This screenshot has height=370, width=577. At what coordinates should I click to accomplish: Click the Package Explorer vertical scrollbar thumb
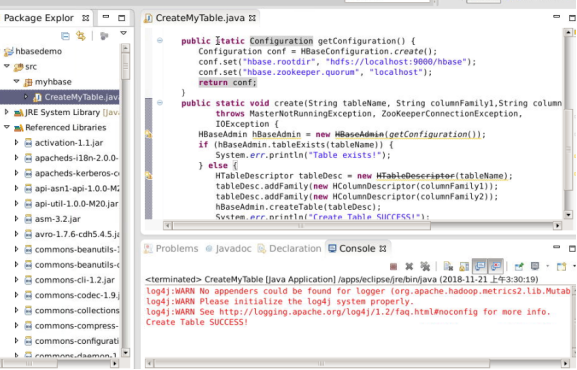coord(125,66)
